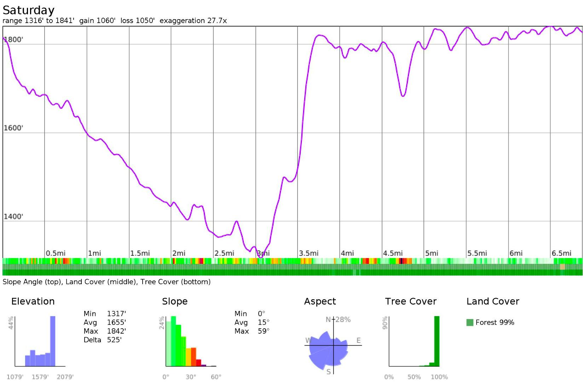Viewport: 588px width, 391px height.
Task: Click the tallest bar in Elevation histogram
Action: (x=53, y=341)
